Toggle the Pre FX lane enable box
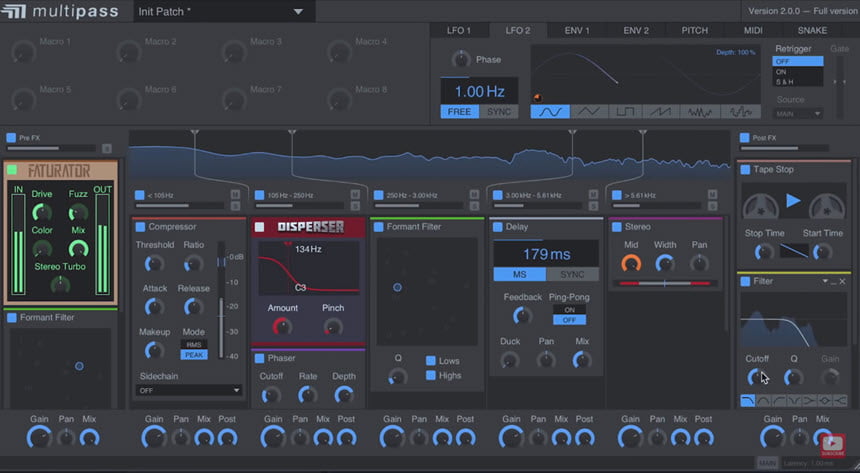860x473 pixels. tap(11, 138)
